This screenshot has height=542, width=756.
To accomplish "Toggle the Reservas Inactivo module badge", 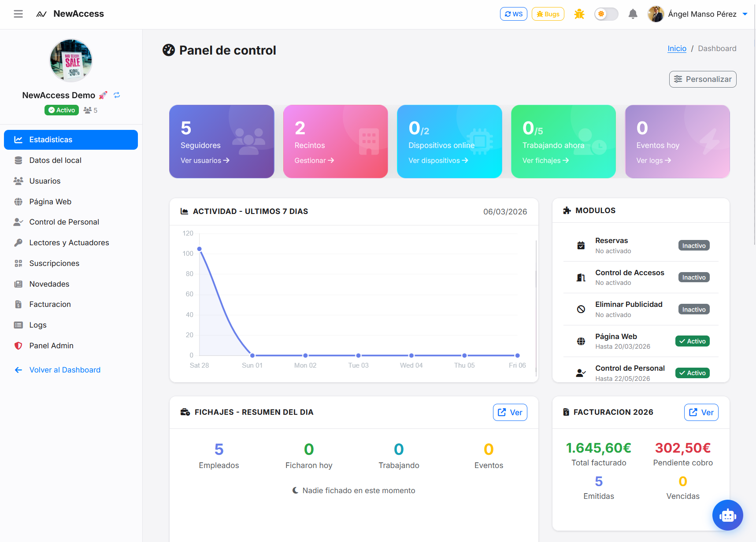I will click(x=694, y=246).
